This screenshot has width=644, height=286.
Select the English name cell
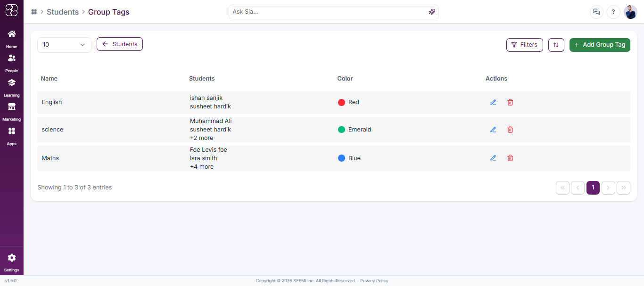[x=52, y=102]
